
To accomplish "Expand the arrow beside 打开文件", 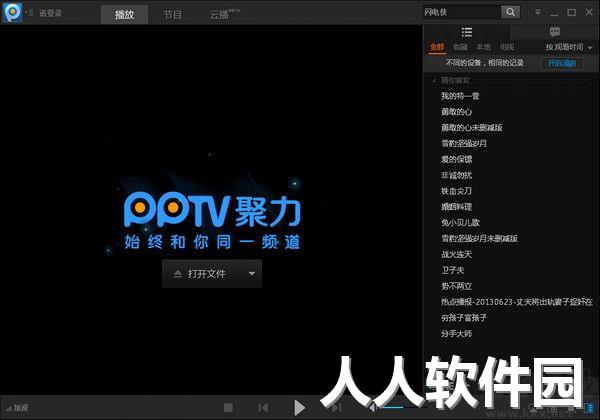I will point(252,273).
